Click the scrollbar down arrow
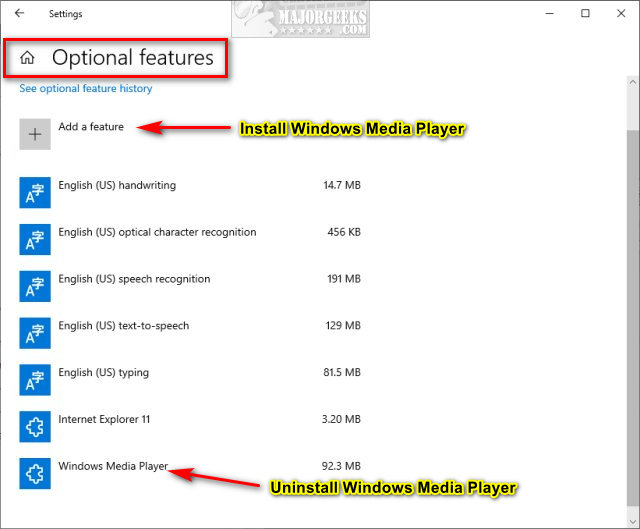Viewport: 640px width, 529px height. coord(633,522)
